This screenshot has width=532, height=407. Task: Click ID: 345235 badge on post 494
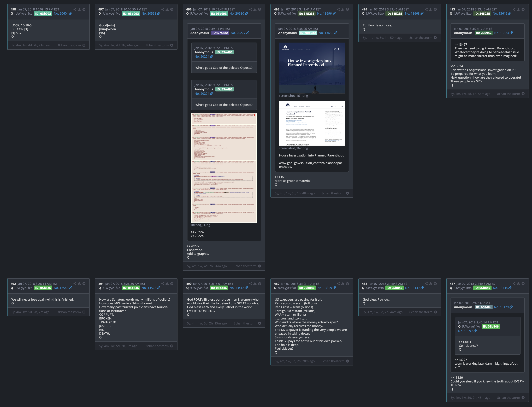tap(394, 14)
